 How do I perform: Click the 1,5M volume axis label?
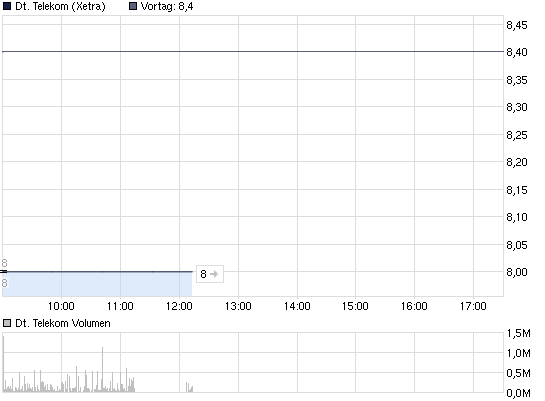(518, 333)
